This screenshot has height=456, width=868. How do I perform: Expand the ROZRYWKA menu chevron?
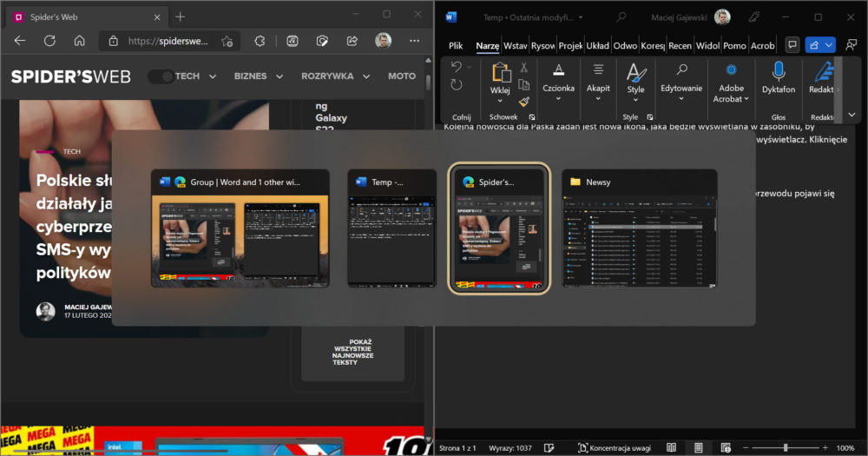tap(366, 76)
